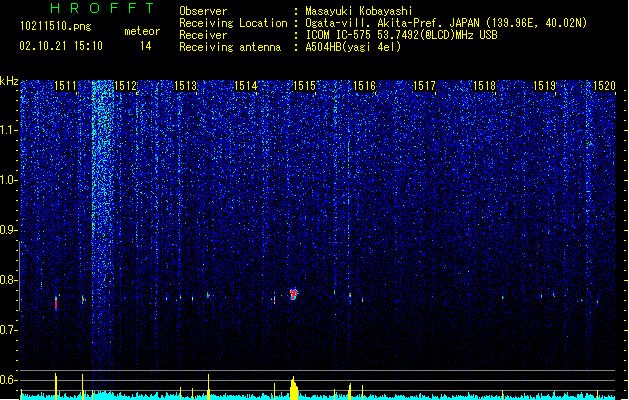Click the receiving location Ogata-vill. text
This screenshot has height=400, width=629.
pyautogui.click(x=446, y=23)
